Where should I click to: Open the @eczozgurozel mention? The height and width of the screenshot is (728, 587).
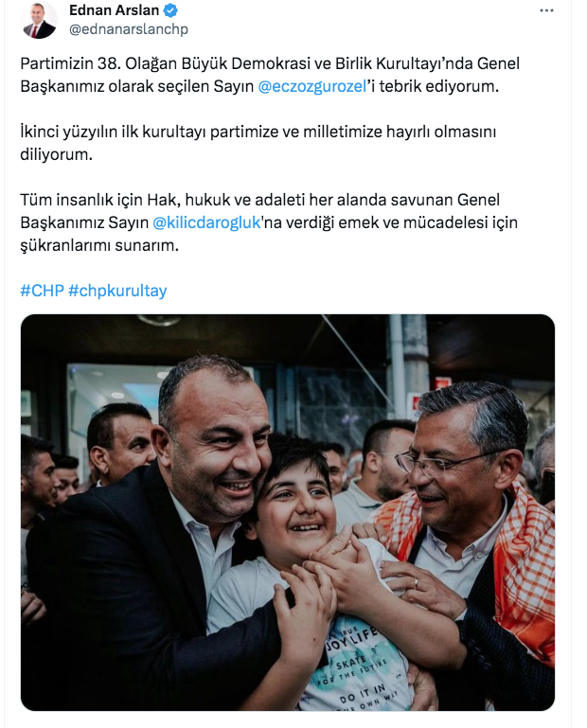point(312,86)
